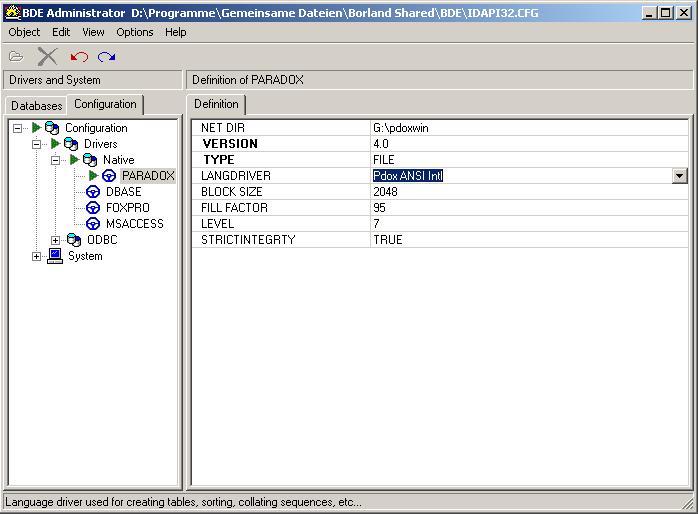Expand the ODBC drivers node
This screenshot has height=514, width=698.
pos(56,240)
